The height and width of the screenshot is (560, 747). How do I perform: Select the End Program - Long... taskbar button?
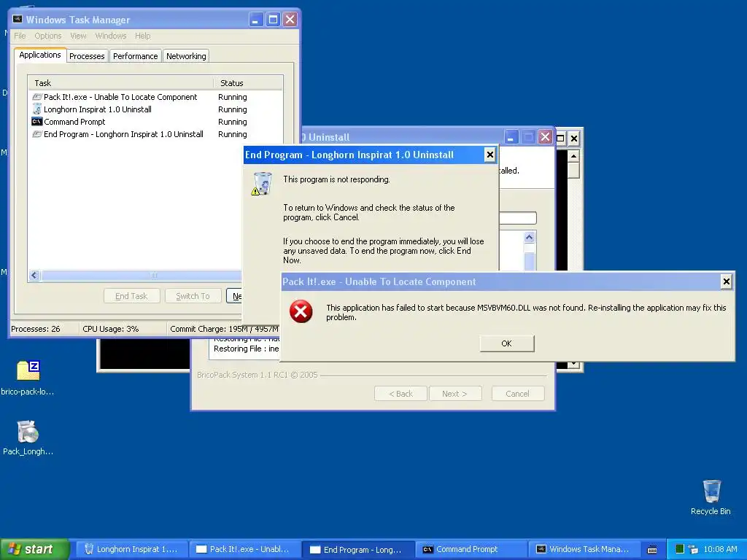[357, 550]
